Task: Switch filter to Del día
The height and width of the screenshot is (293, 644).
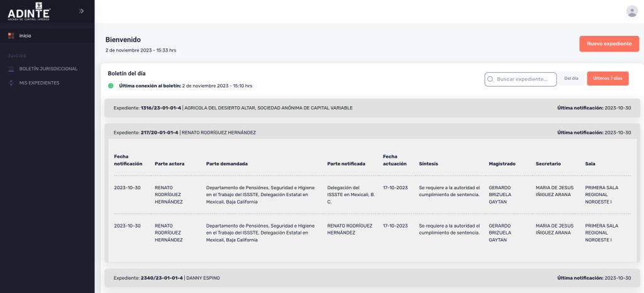Action: [571, 79]
